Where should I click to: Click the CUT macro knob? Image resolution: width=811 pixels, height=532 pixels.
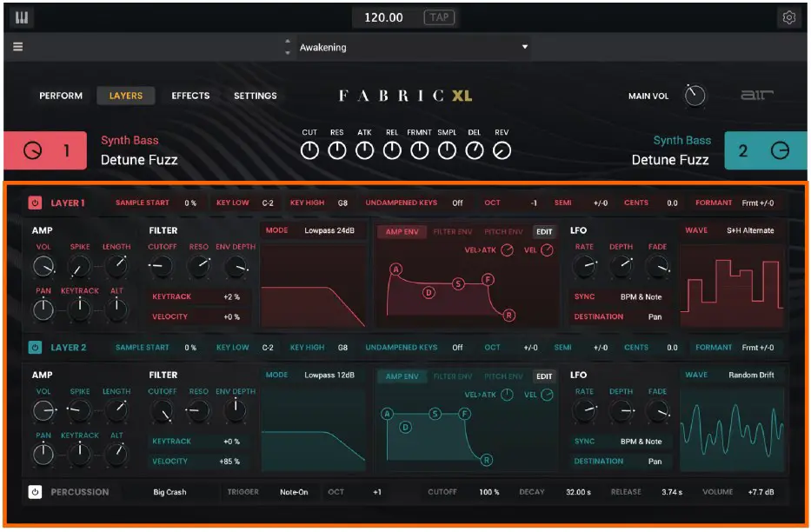[309, 151]
